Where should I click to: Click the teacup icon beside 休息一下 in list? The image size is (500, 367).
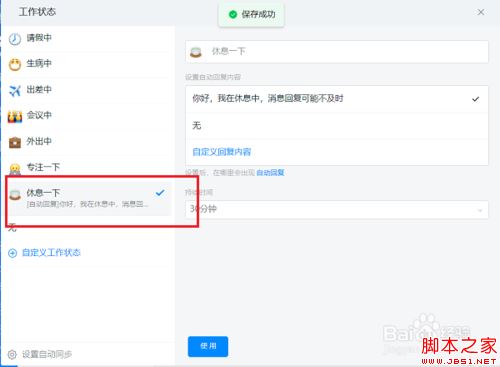[x=15, y=194]
